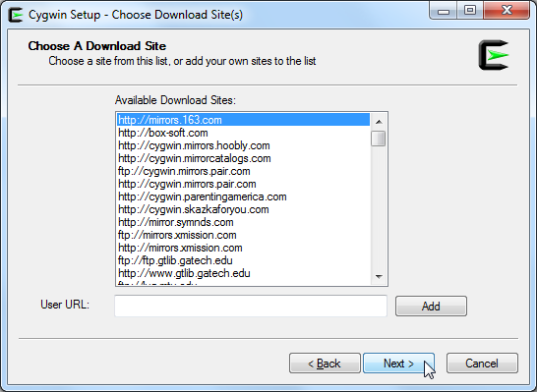Screen dimensions: 537x392
Task: Click the Next button
Action: 398,363
